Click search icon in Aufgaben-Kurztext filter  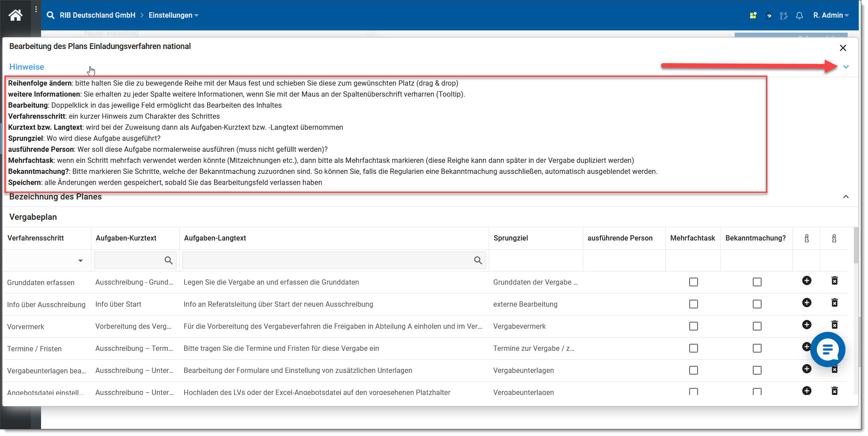[x=169, y=260]
